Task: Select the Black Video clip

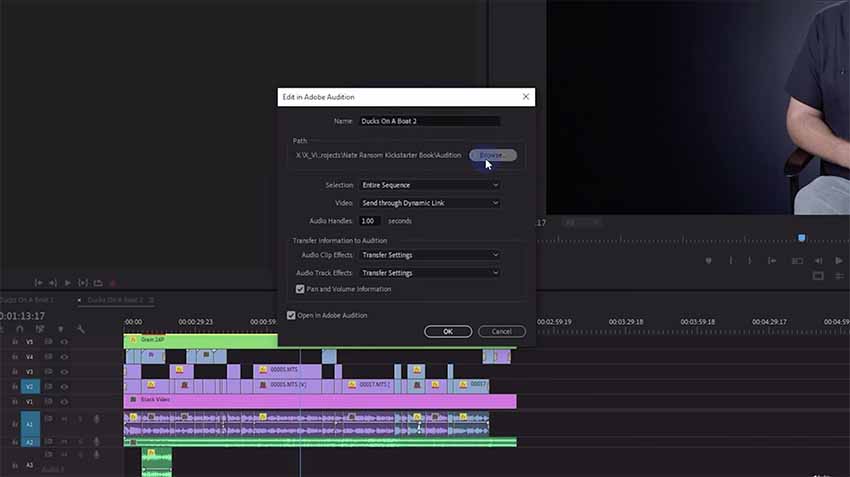Action: click(x=320, y=401)
